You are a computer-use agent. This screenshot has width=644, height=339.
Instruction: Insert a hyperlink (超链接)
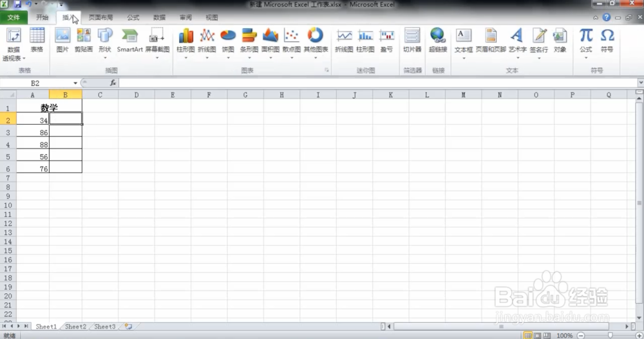coord(438,41)
